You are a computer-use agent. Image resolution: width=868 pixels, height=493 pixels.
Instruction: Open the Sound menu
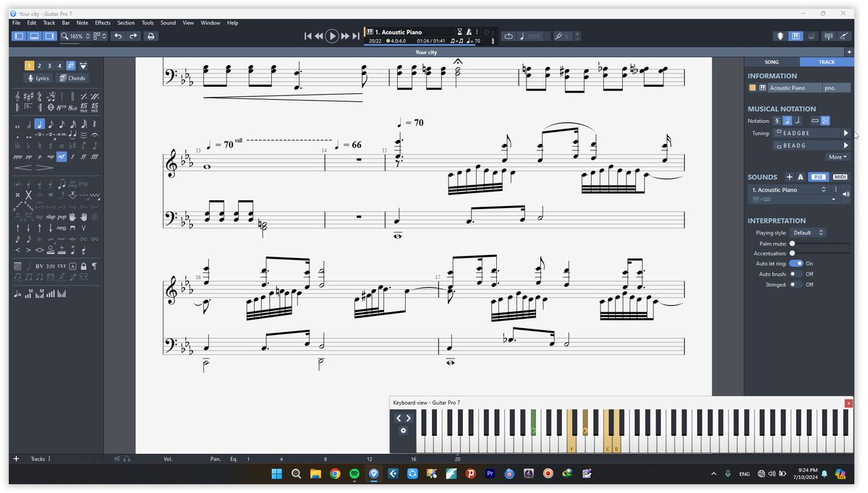(168, 23)
